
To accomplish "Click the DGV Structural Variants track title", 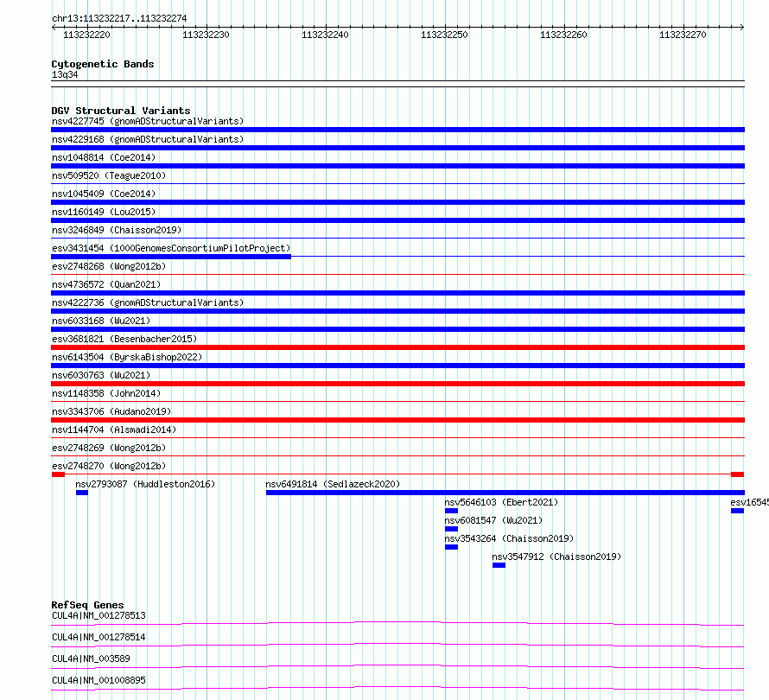I will [x=121, y=111].
